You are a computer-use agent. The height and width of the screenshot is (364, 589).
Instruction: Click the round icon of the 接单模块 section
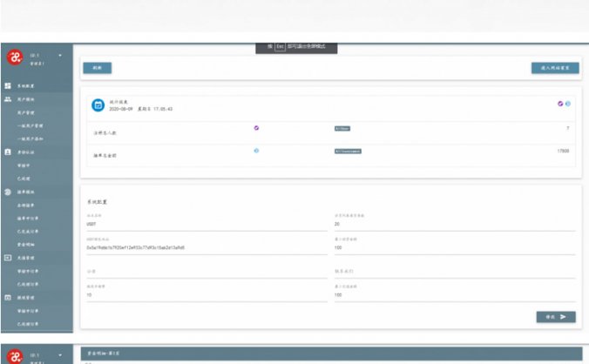(8, 190)
